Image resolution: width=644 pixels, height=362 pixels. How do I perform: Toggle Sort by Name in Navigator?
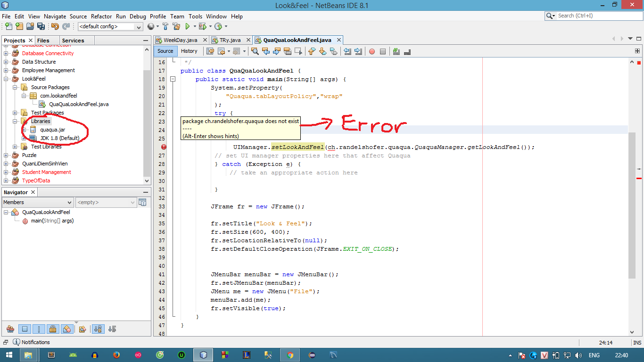(98, 329)
